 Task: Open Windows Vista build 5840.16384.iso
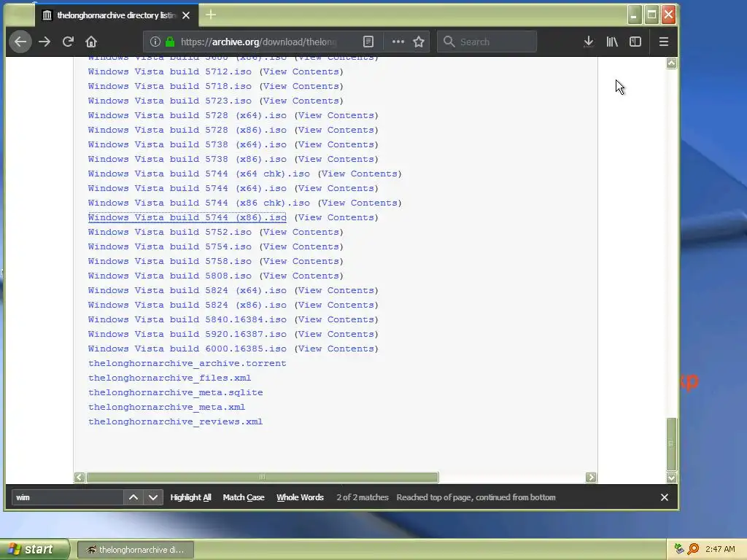click(x=187, y=319)
